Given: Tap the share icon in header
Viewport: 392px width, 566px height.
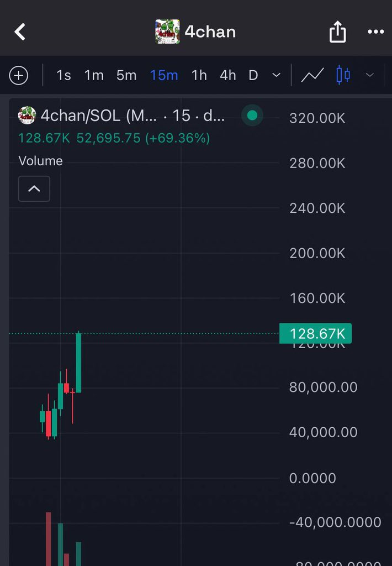Looking at the screenshot, I should point(337,32).
